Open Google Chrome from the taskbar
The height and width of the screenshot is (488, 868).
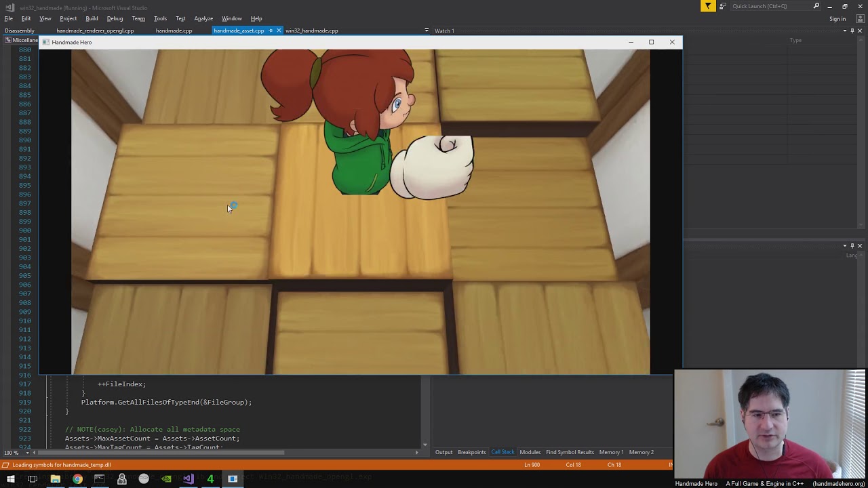pos(77,479)
